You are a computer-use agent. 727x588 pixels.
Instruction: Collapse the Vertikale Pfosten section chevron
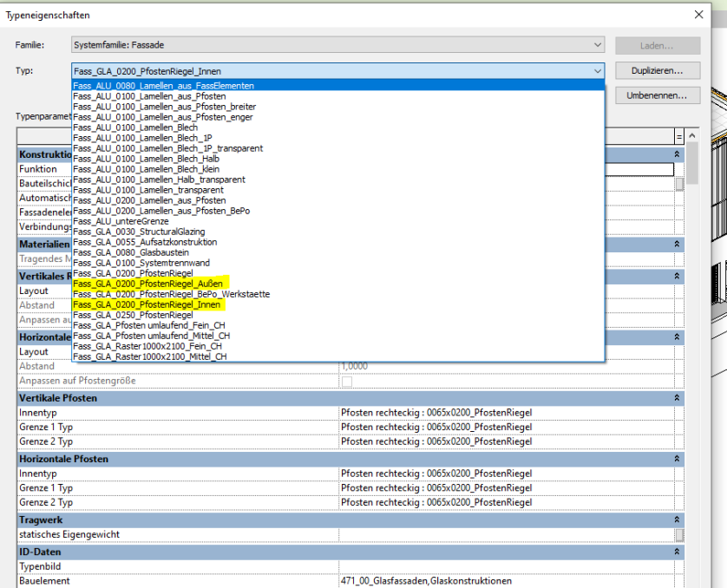coord(677,398)
